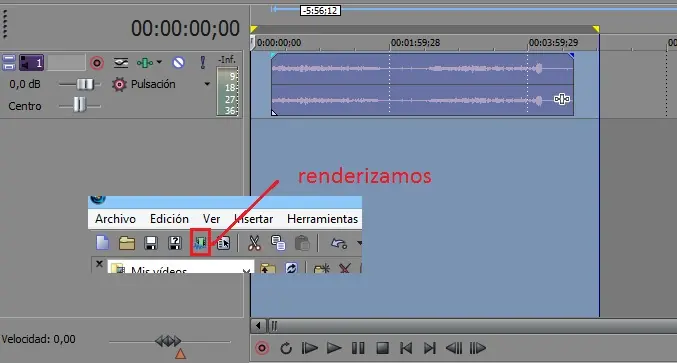
Task: Paste with the clipboard icon
Action: pos(302,243)
